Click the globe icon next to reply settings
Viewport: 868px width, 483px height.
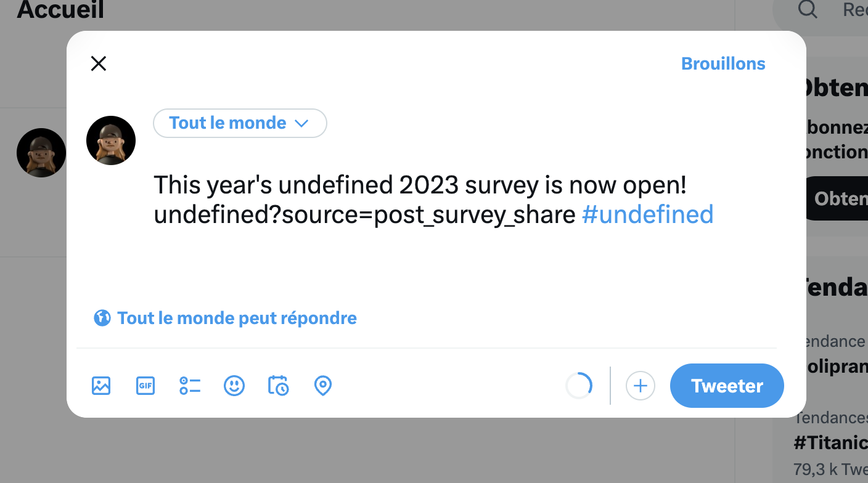(102, 317)
